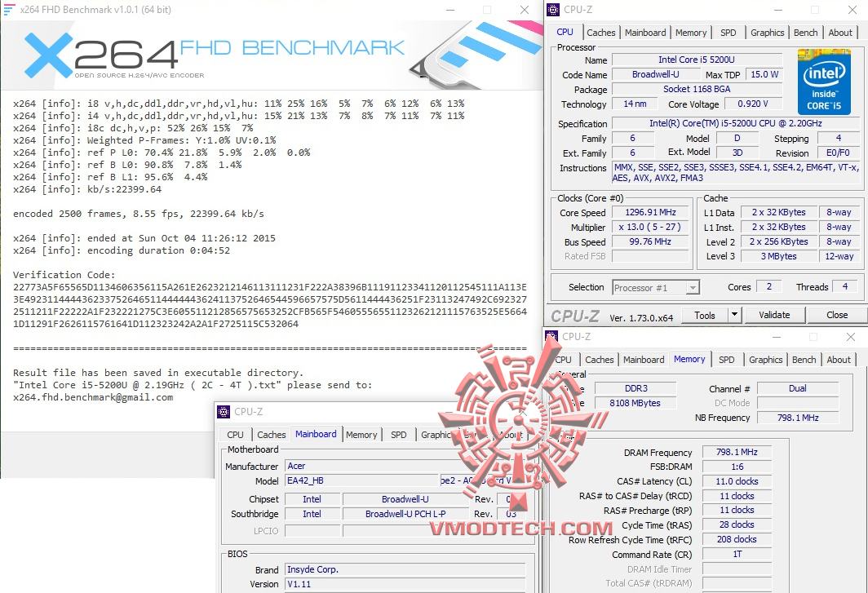Viewport: 868px width, 593px height.
Task: Open Graphics tab in top CPU-Z window
Action: click(767, 33)
